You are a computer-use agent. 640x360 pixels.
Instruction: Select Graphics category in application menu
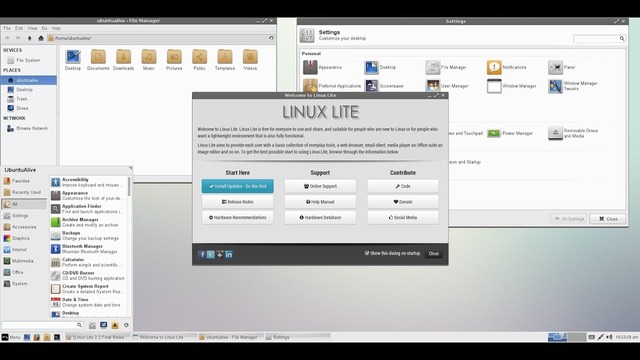coord(24,238)
